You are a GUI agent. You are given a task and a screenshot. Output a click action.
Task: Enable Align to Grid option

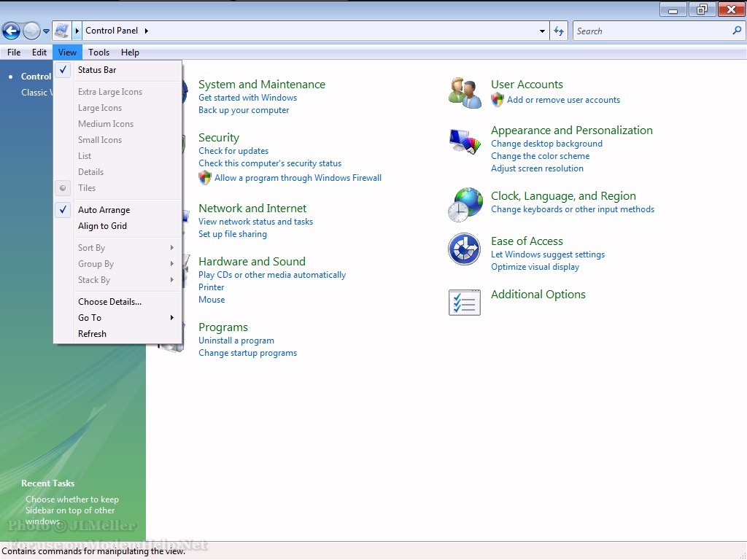click(102, 226)
